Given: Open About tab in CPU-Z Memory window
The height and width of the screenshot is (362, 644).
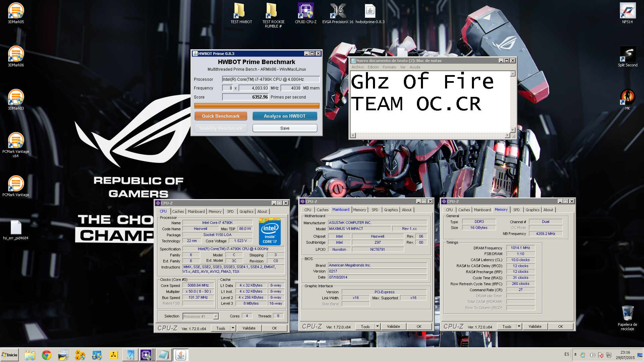Looking at the screenshot, I should (548, 210).
